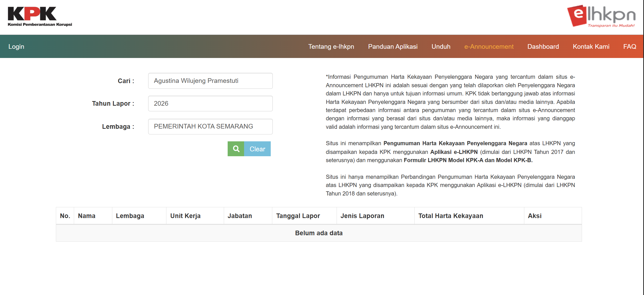Click the KPK logo

click(40, 17)
